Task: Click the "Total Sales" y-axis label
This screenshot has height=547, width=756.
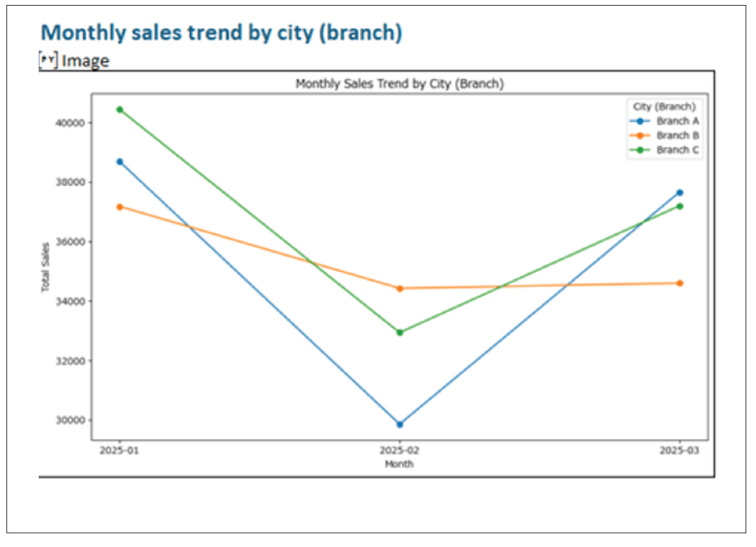Action: (x=46, y=266)
